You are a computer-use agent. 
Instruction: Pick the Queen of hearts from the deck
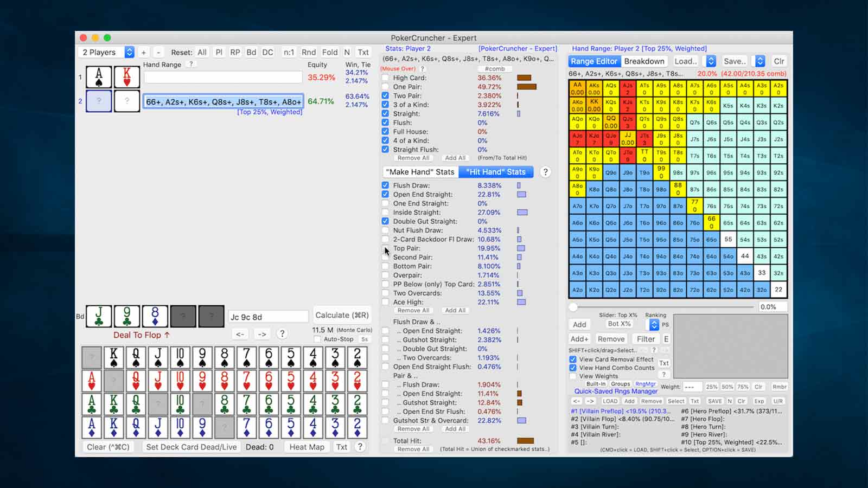click(x=136, y=381)
